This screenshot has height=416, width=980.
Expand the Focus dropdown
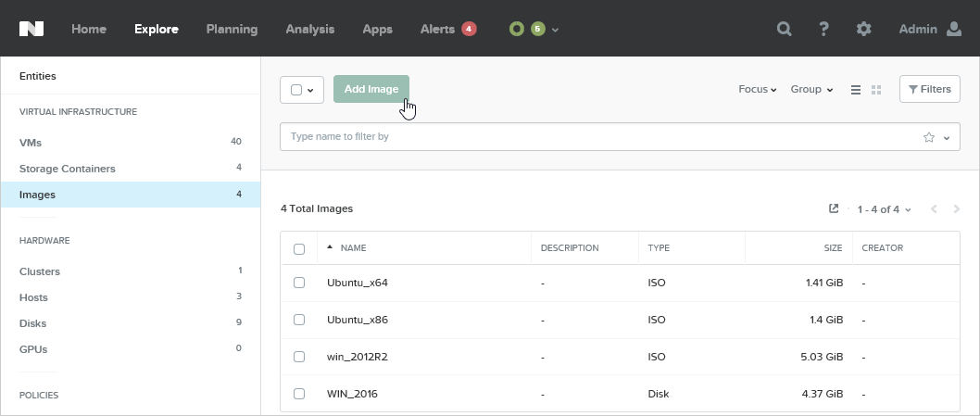click(x=757, y=90)
